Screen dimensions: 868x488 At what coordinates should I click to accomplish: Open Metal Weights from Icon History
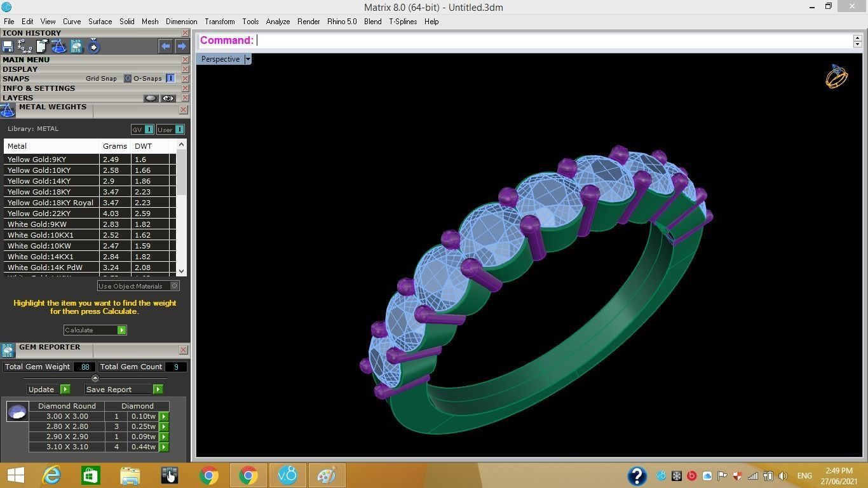click(x=58, y=46)
